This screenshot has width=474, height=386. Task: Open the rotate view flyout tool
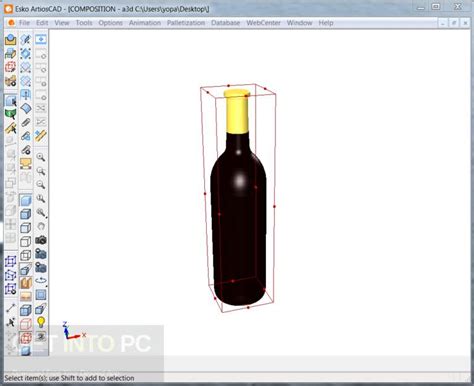[41, 281]
